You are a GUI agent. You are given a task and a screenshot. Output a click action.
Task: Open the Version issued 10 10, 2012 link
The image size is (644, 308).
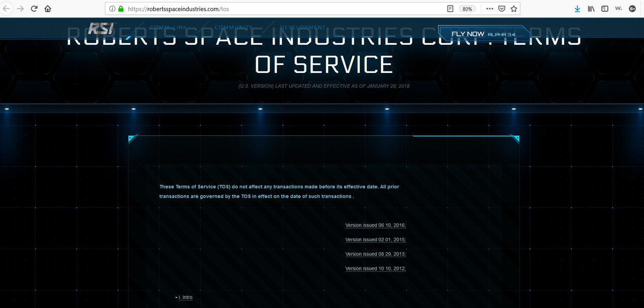[375, 269]
